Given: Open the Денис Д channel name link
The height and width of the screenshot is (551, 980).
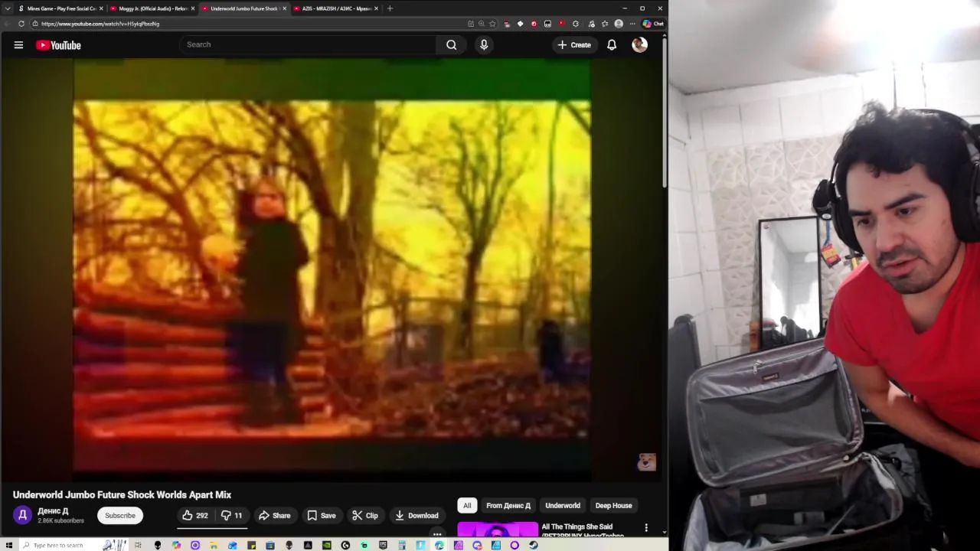Looking at the screenshot, I should point(53,511).
